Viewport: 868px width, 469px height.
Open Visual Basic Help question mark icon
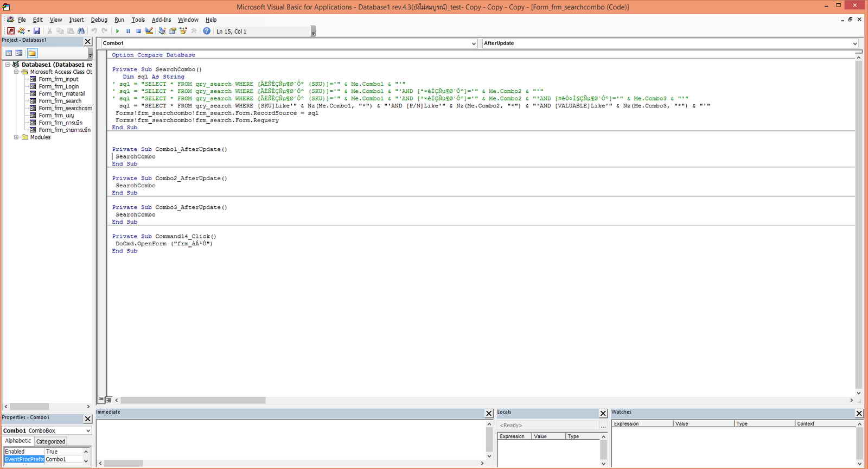207,31
